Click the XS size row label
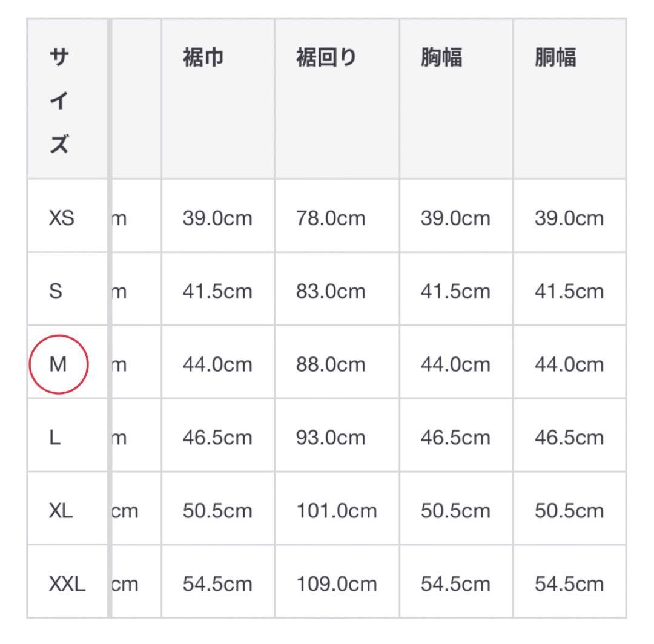 tap(62, 218)
